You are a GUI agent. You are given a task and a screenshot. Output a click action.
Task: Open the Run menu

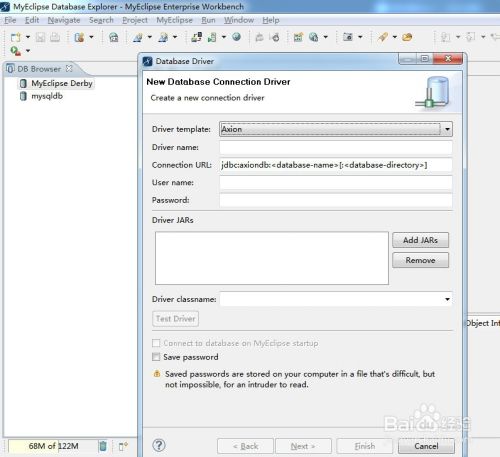click(208, 20)
